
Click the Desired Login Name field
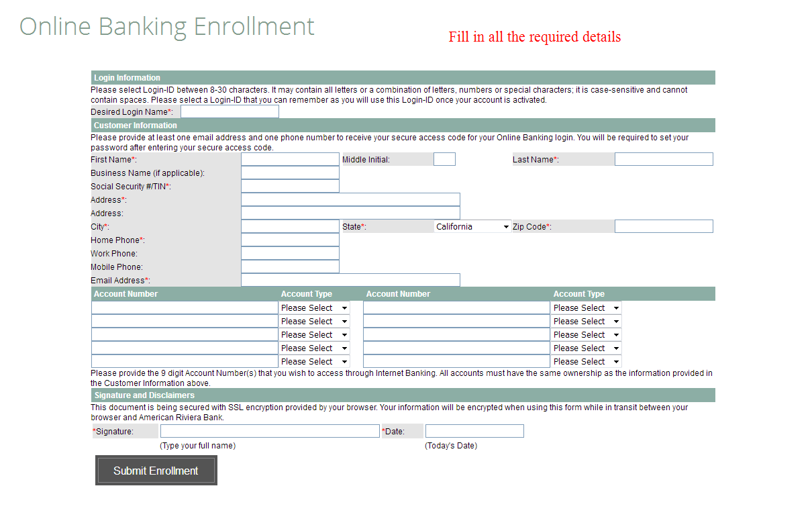(230, 111)
